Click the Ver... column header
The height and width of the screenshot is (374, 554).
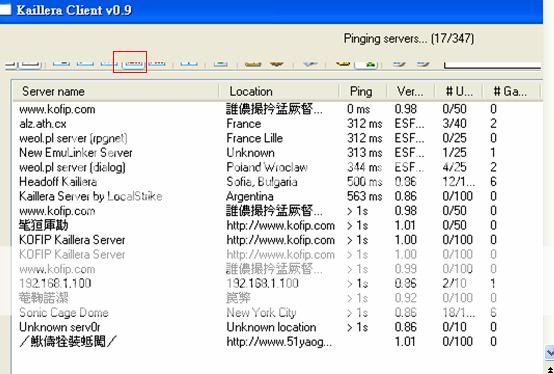pyautogui.click(x=410, y=91)
